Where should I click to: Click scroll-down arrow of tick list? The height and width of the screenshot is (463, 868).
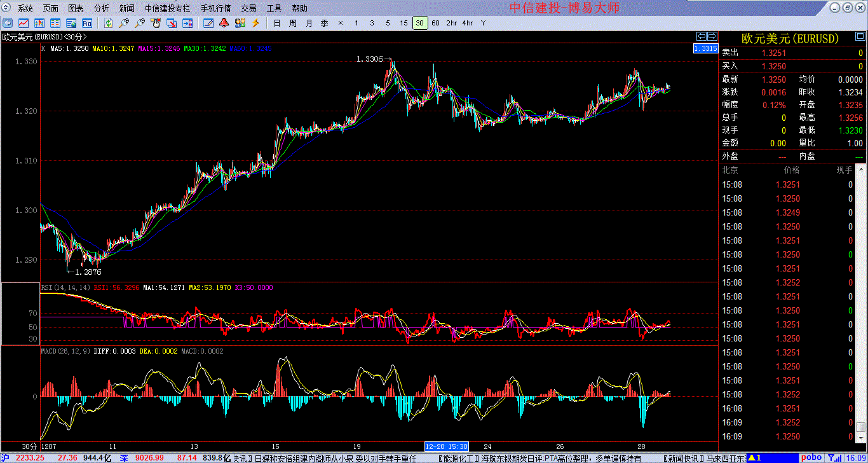(x=861, y=438)
